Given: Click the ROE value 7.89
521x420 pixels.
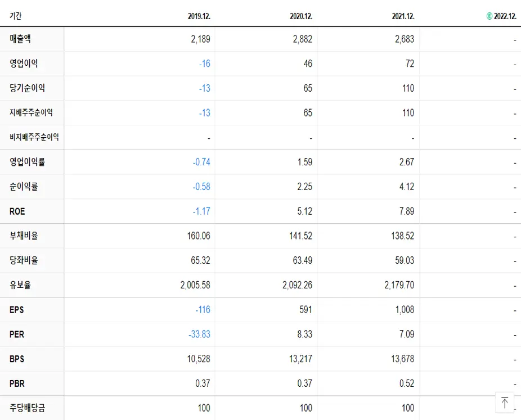Looking at the screenshot, I should tap(407, 211).
